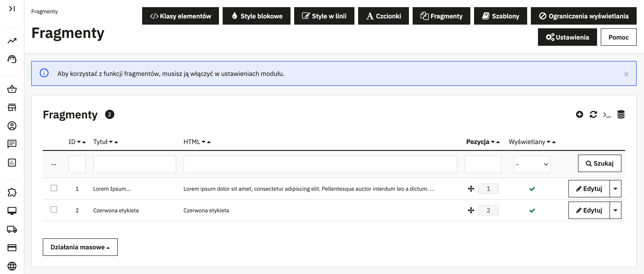
Task: Expand the sidebar with the arrow icon
Action: pyautogui.click(x=12, y=9)
